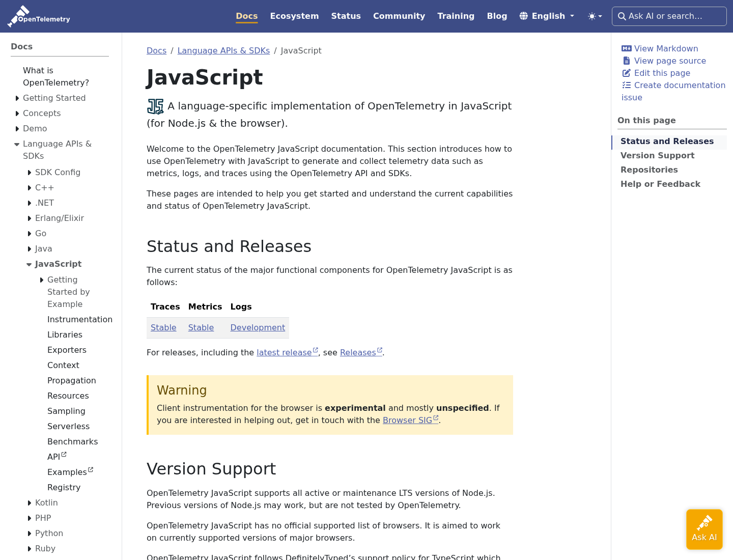733x560 pixels.
Task: Select Status and Releases in page TOC
Action: 667,141
